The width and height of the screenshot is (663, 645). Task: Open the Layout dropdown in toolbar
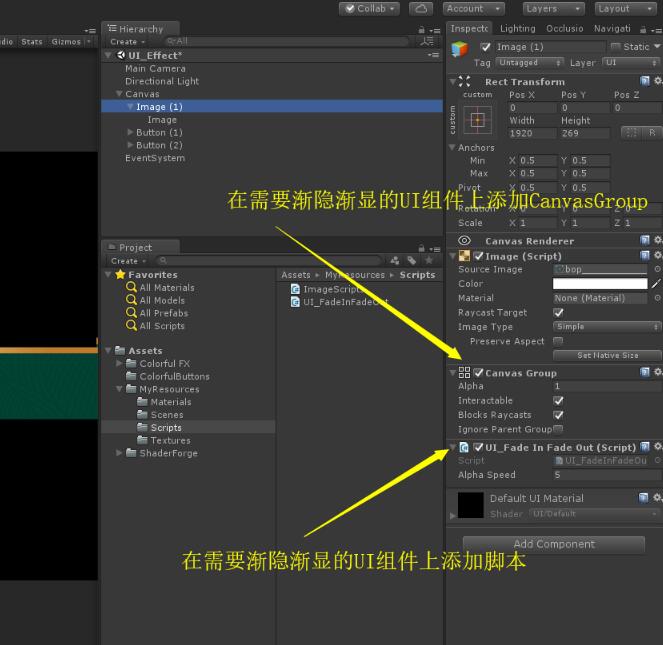point(625,9)
